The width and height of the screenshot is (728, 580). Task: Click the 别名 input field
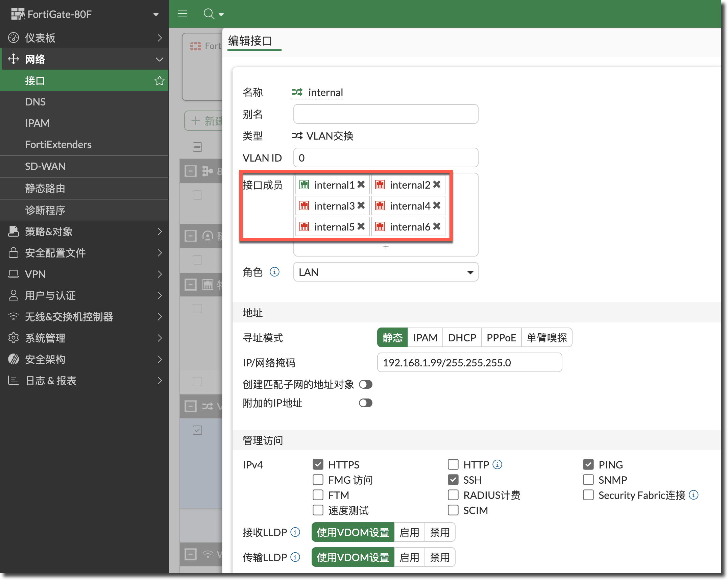(x=386, y=114)
